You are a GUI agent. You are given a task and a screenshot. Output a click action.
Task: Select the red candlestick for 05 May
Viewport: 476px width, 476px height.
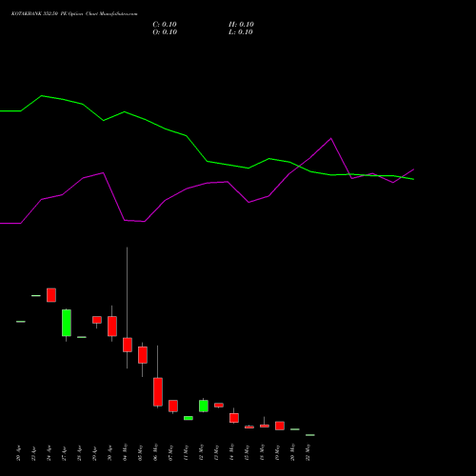point(143,355)
